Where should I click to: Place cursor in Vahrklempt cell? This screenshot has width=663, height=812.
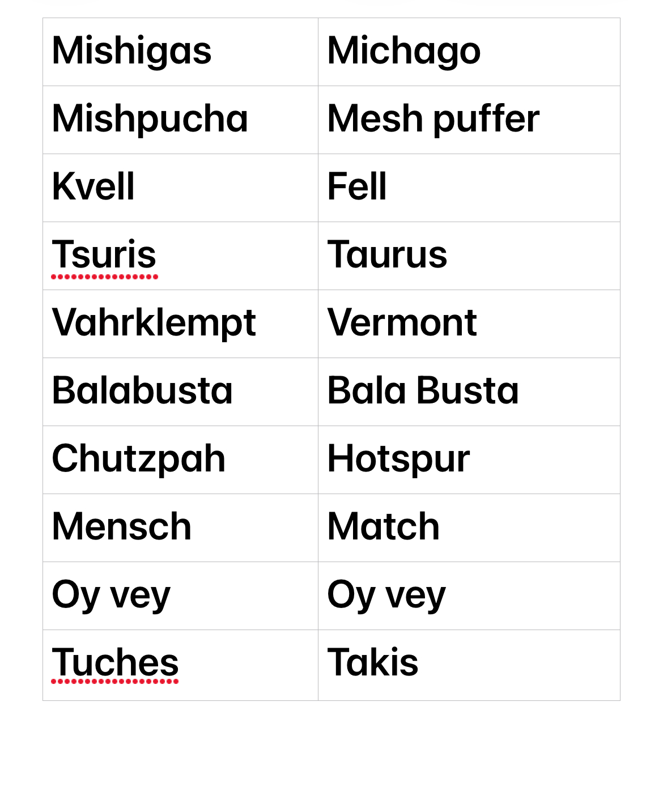pyautogui.click(x=154, y=323)
